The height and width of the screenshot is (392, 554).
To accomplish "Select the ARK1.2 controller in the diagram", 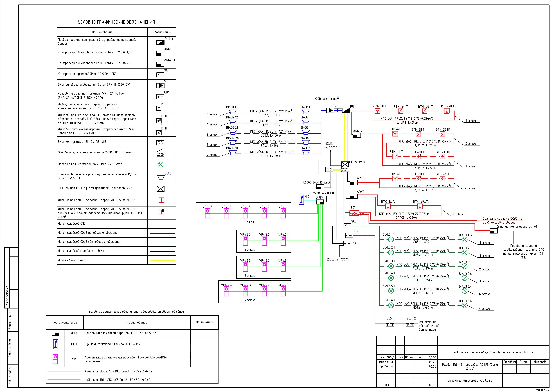I will pyautogui.click(x=357, y=135).
